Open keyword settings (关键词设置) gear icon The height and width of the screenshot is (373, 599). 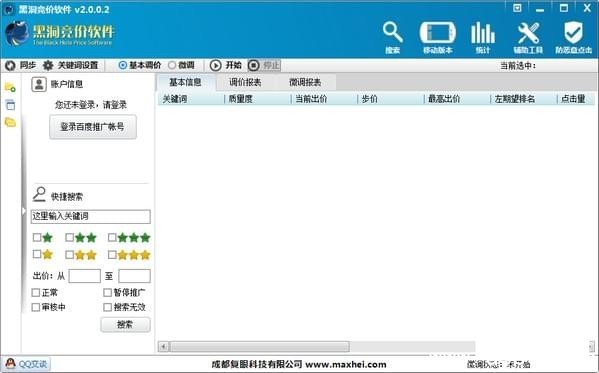tap(48, 65)
